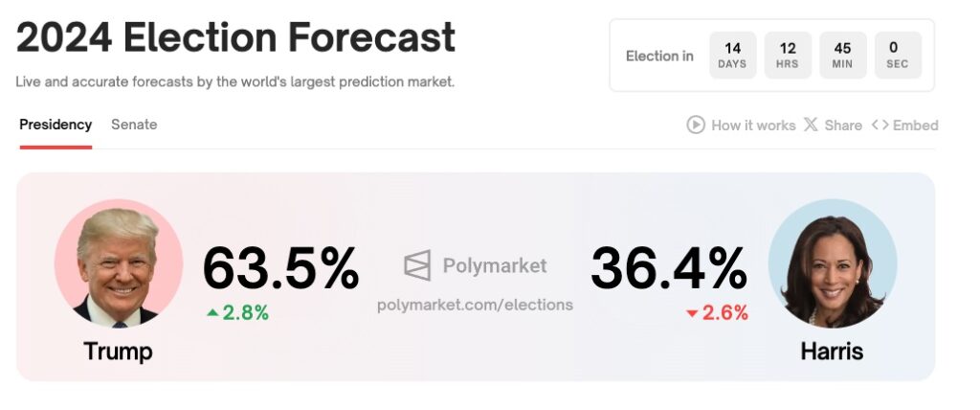Click the embed code brackets icon
The image size is (980, 410).
tap(880, 125)
